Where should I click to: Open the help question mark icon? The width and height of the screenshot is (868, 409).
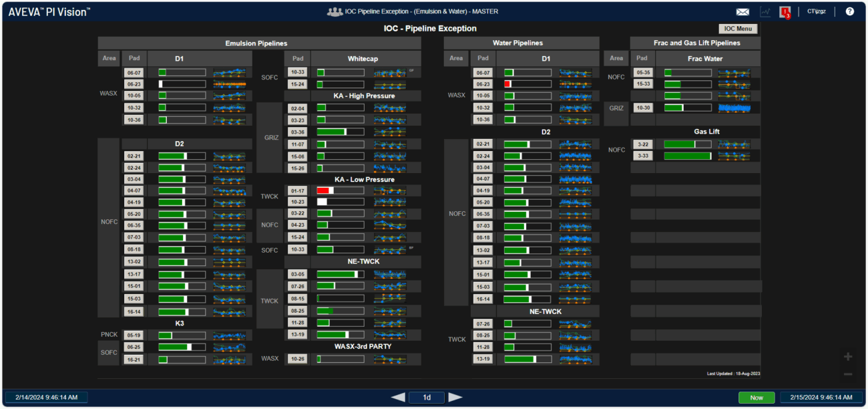(x=849, y=11)
